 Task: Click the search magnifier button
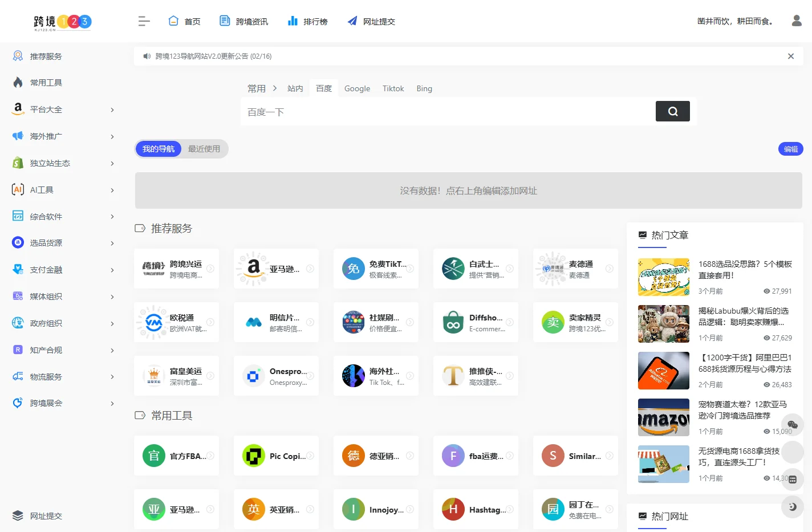(673, 111)
